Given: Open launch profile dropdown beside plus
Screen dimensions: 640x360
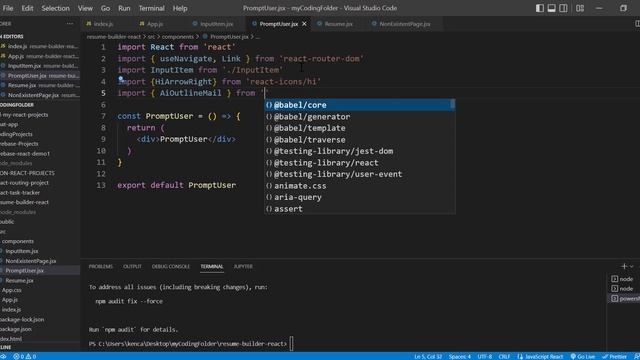Looking at the screenshot, I should 632,267.
